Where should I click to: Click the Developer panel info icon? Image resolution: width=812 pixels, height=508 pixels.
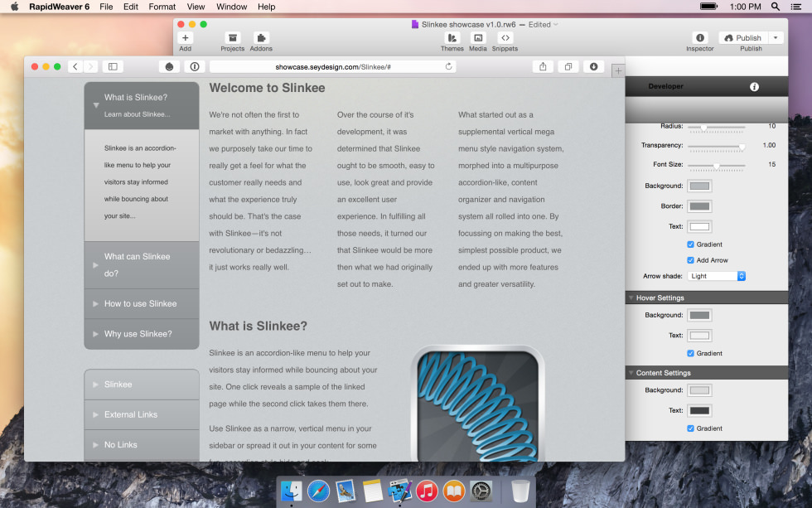tap(754, 86)
